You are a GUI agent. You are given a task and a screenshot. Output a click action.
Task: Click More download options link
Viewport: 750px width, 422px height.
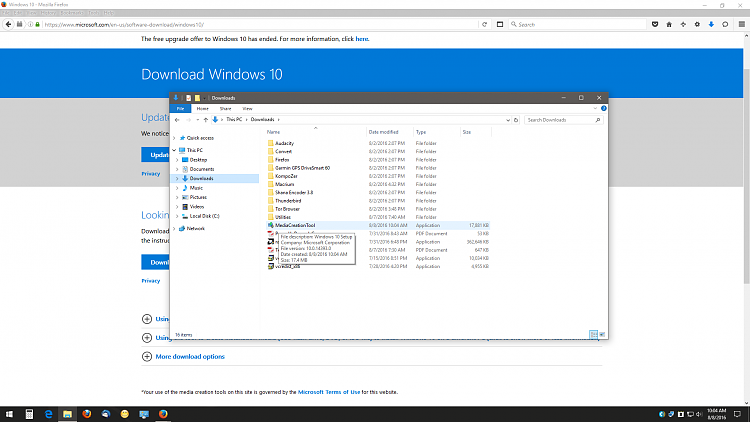(190, 356)
